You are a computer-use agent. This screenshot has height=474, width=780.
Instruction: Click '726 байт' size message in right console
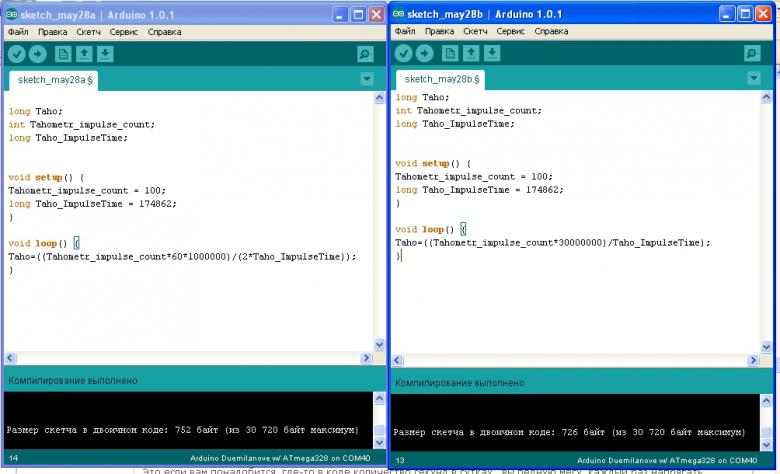[570, 432]
